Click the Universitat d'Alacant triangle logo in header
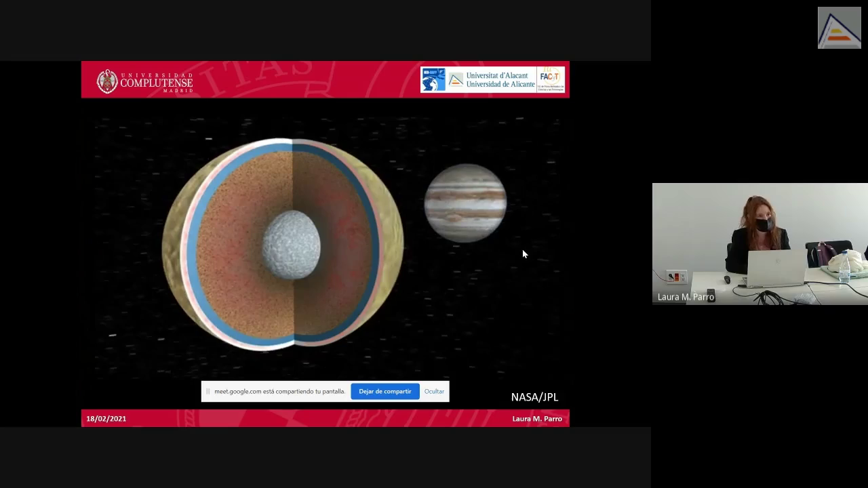Viewport: 868px width, 488px height. click(x=456, y=80)
